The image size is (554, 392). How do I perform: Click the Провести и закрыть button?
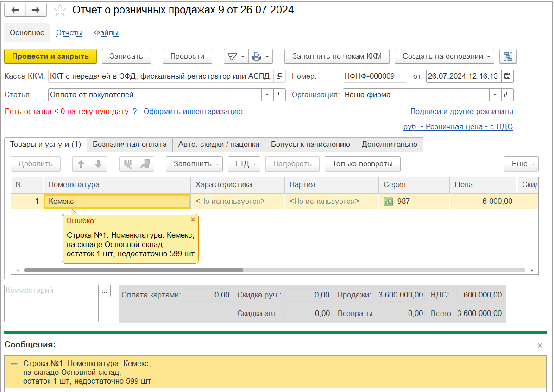(x=50, y=57)
